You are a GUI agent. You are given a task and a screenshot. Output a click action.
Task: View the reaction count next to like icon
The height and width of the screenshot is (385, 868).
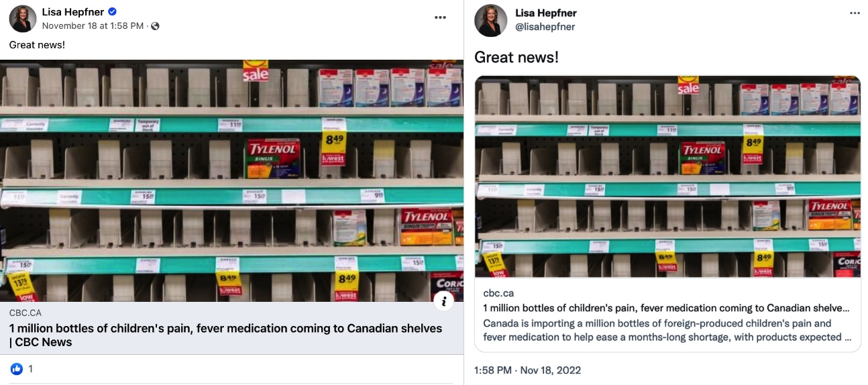pyautogui.click(x=30, y=369)
